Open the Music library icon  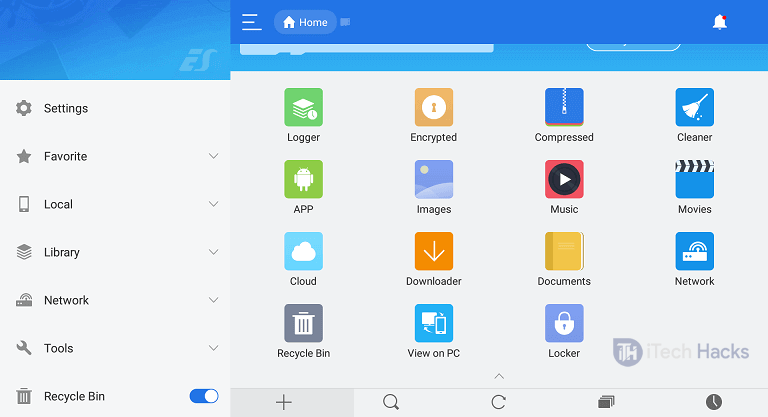point(564,179)
